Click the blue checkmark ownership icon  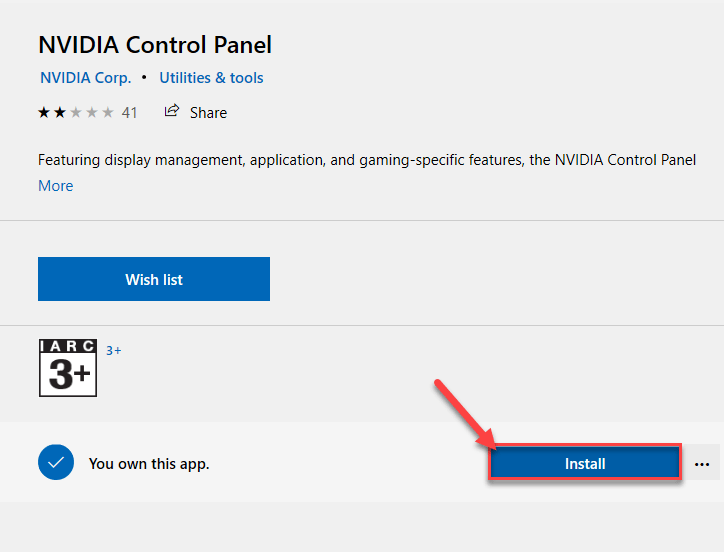point(56,462)
